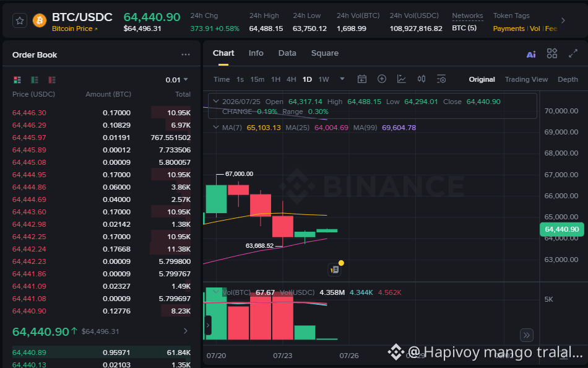Select ask price 64,445.97
Screen dimensions: 588x368
click(x=29, y=138)
